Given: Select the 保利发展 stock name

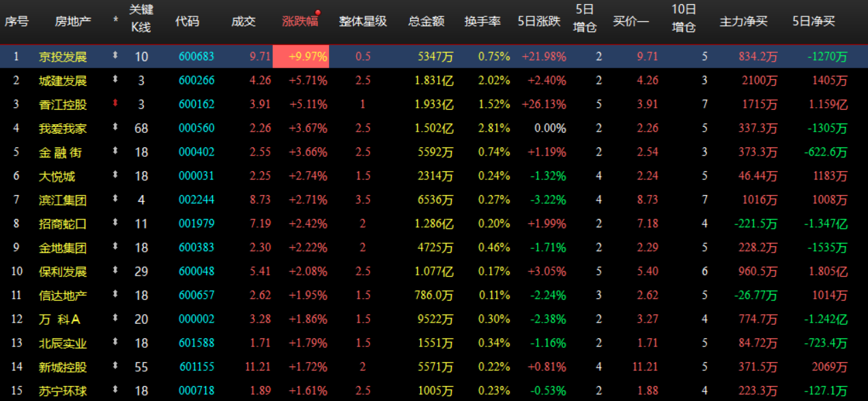Looking at the screenshot, I should 63,271.
